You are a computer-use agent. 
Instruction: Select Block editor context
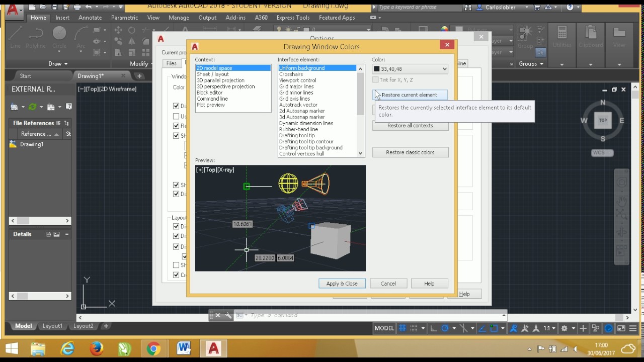(233, 93)
